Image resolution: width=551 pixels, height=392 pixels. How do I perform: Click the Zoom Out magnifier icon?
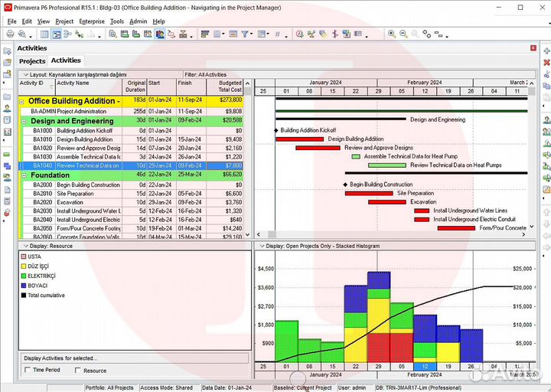pos(403,34)
